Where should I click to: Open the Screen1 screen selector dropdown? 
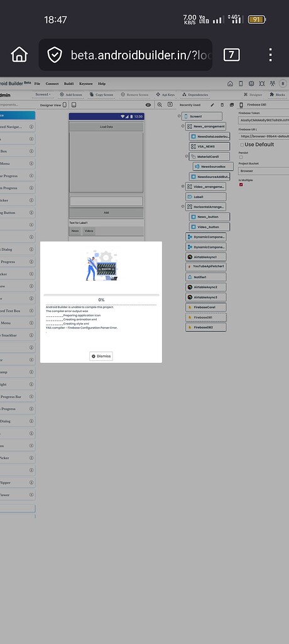[x=43, y=94]
